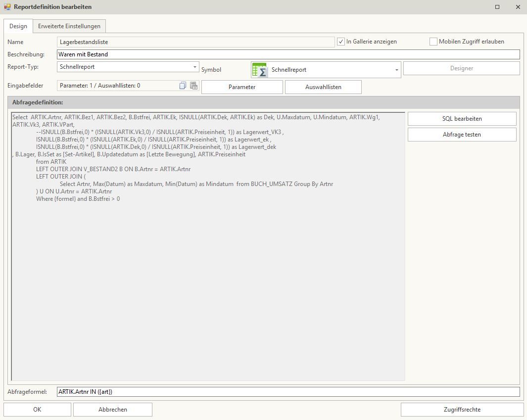Click the window title bar app icon
This screenshot has height=420, width=527.
click(7, 7)
